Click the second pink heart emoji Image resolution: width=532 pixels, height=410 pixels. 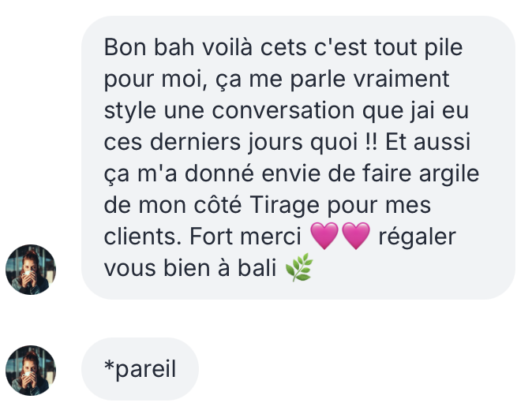pyautogui.click(x=355, y=236)
